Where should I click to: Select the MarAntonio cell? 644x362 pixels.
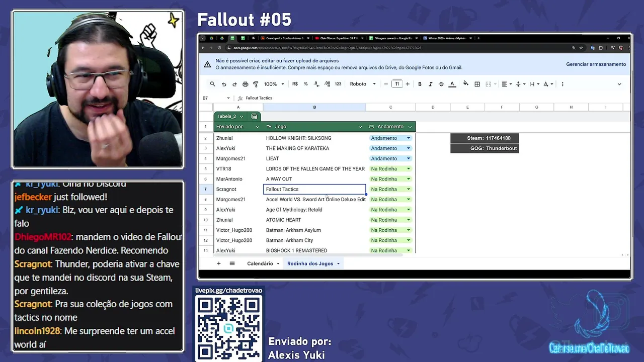[238, 179]
